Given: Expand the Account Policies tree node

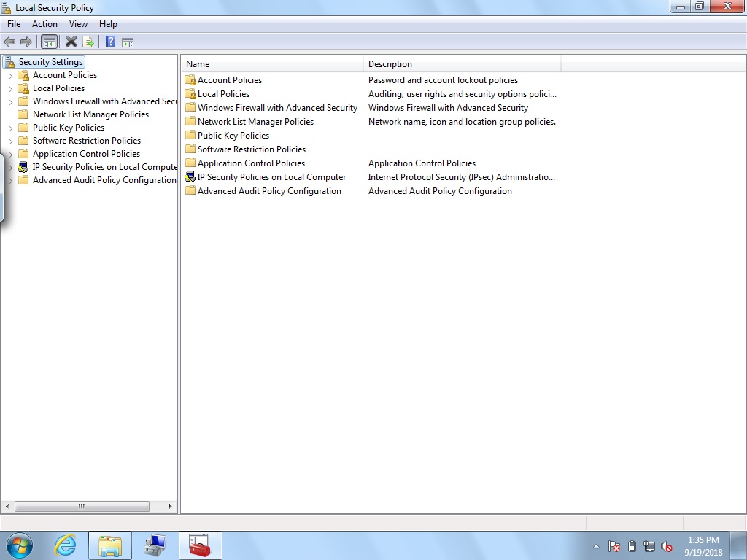Looking at the screenshot, I should 9,75.
